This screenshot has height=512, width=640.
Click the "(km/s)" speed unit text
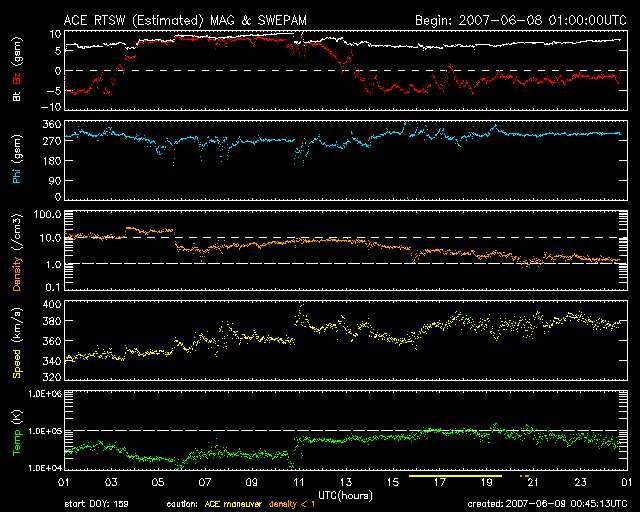coord(17,326)
